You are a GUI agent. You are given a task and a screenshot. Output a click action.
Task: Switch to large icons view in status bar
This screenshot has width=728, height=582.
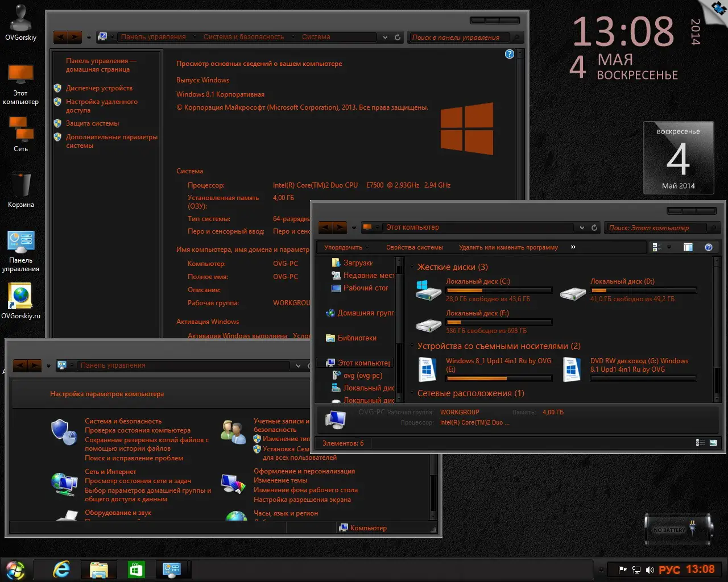(x=713, y=443)
